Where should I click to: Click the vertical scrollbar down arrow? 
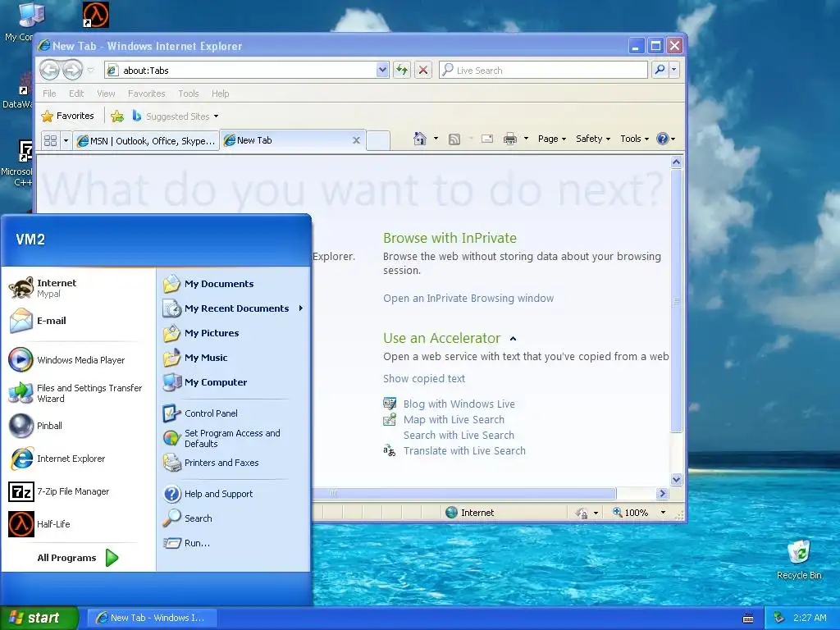click(676, 479)
